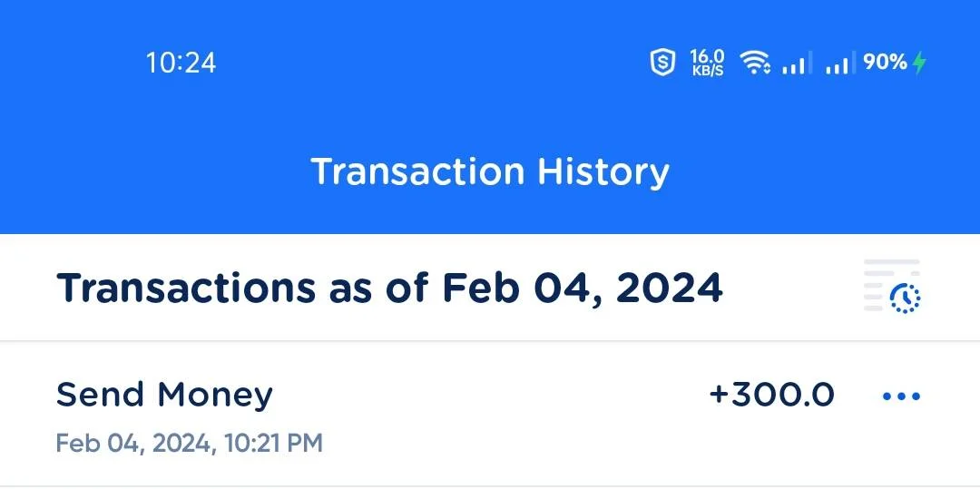The image size is (980, 489).
Task: Open three-dot options for Send Money
Action: [901, 396]
